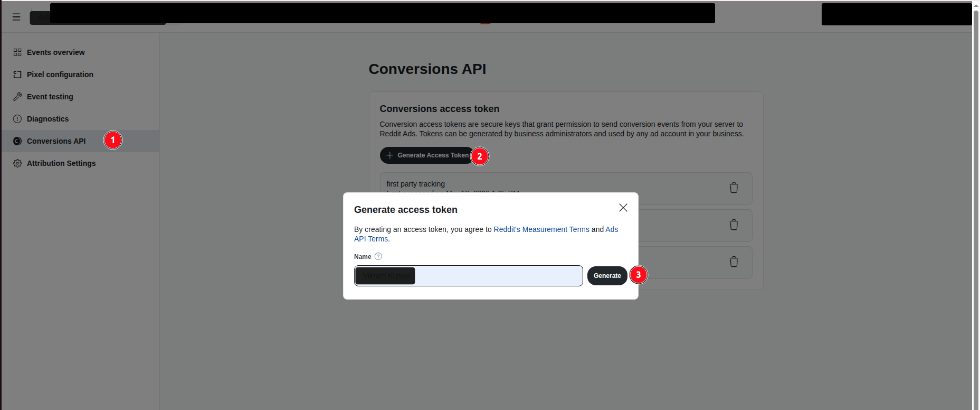Viewport: 980px width, 410px height.
Task: Click the Events overview grid icon
Action: pyautogui.click(x=17, y=52)
